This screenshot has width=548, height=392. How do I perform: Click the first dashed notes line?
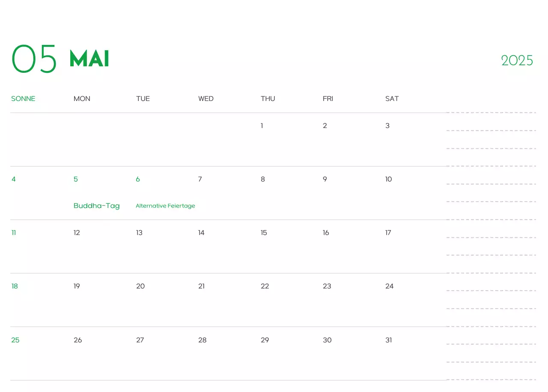point(491,113)
